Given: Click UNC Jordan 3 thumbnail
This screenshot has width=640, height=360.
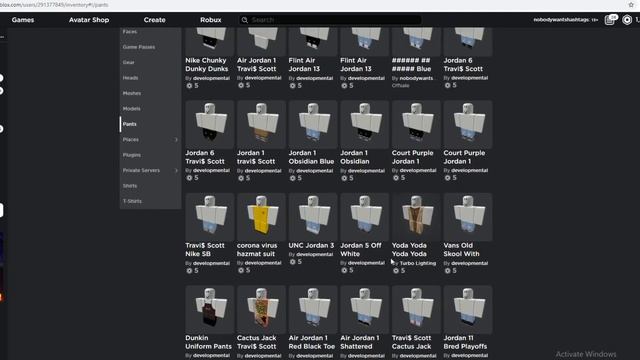Looking at the screenshot, I should point(313,217).
